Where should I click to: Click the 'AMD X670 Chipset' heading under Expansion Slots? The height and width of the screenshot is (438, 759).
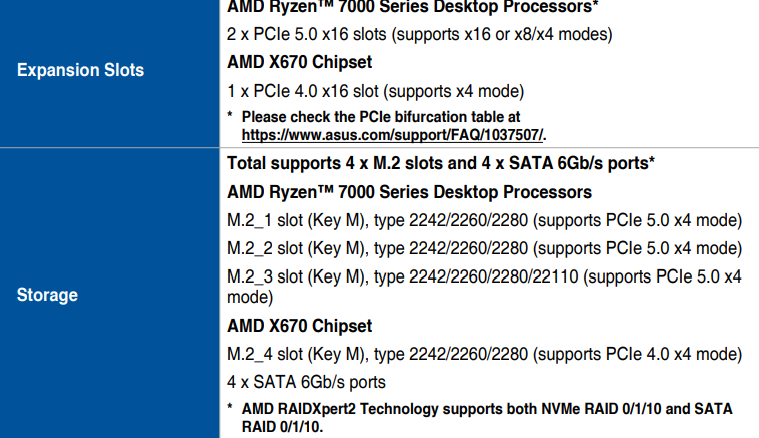pos(300,62)
